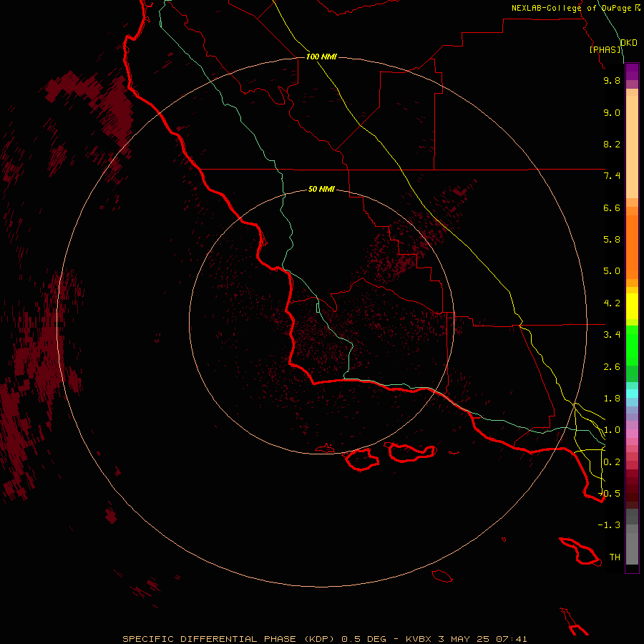
Task: Click the -1.3 value on color scale
Action: pos(610,525)
